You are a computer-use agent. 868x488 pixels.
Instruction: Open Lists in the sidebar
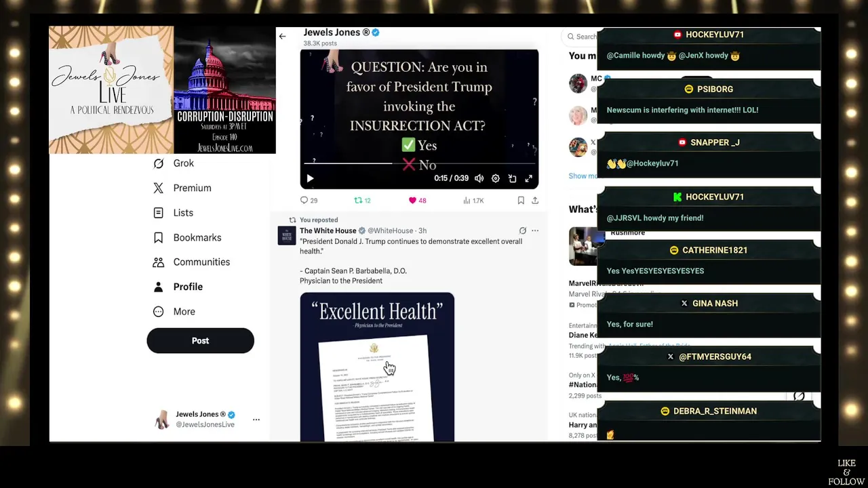pos(173,213)
